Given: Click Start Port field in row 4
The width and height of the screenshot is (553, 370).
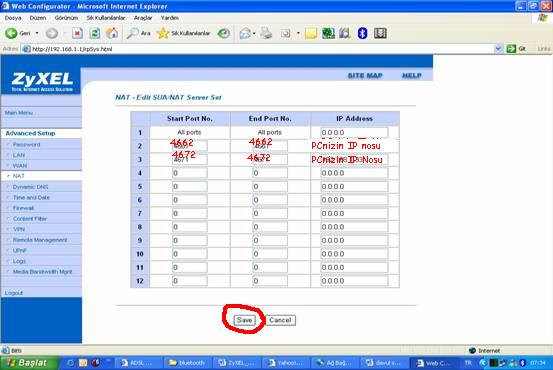Looking at the screenshot, I should click(189, 173).
